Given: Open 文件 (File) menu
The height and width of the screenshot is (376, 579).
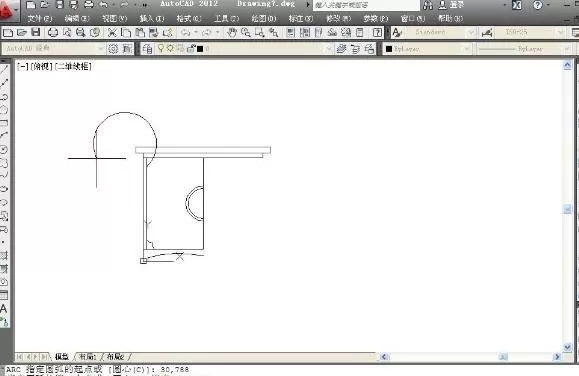Looking at the screenshot, I should (x=40, y=18).
